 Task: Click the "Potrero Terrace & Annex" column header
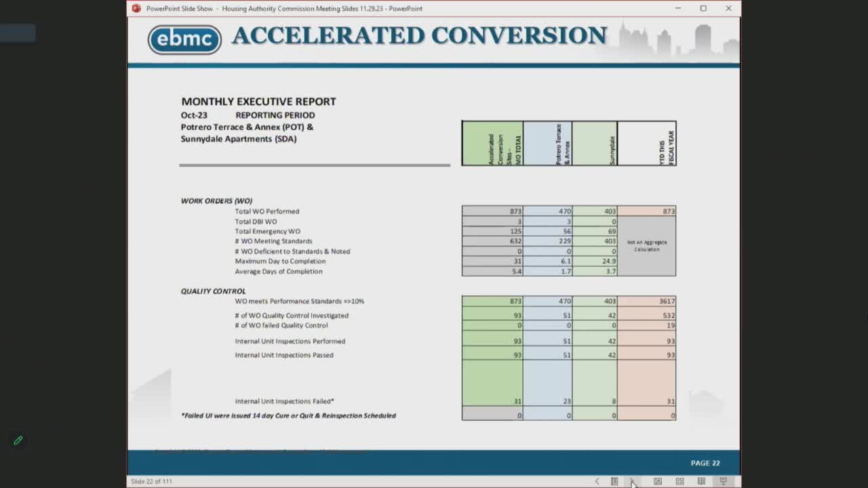click(547, 143)
